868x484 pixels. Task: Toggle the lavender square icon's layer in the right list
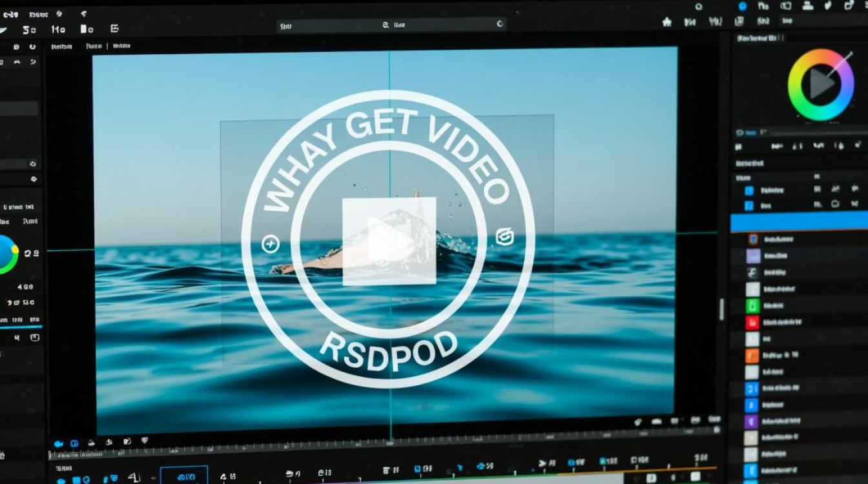click(753, 256)
